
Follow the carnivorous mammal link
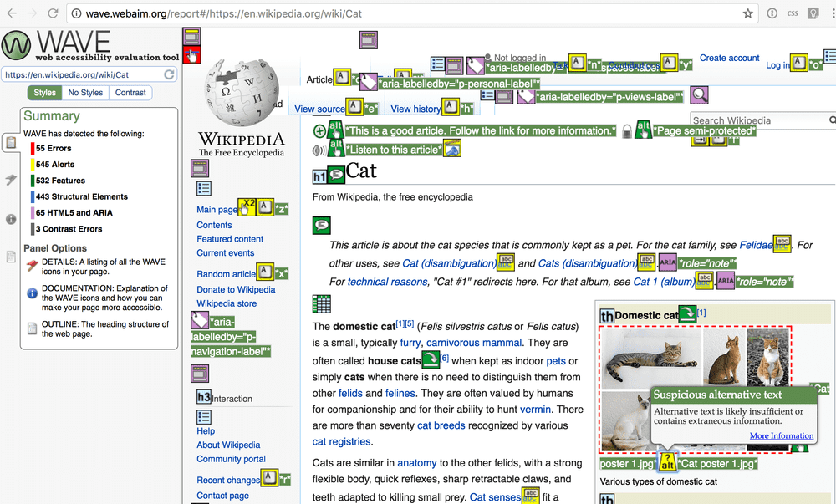point(474,343)
